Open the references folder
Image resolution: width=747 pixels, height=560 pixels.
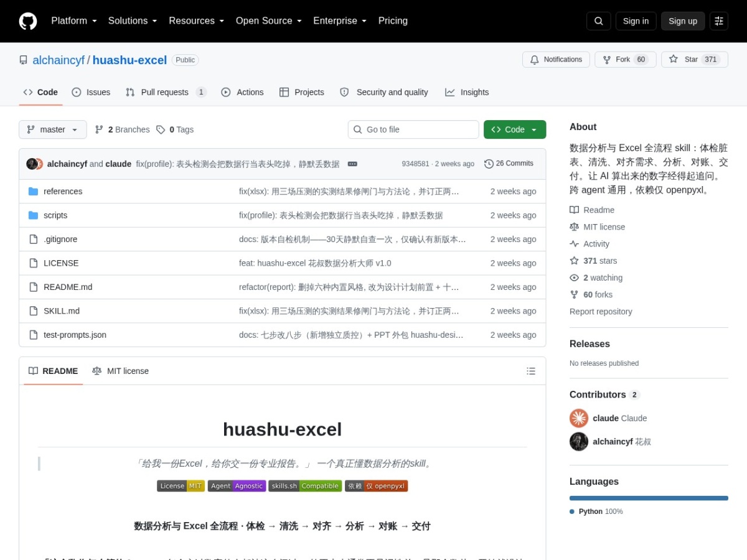tap(63, 192)
